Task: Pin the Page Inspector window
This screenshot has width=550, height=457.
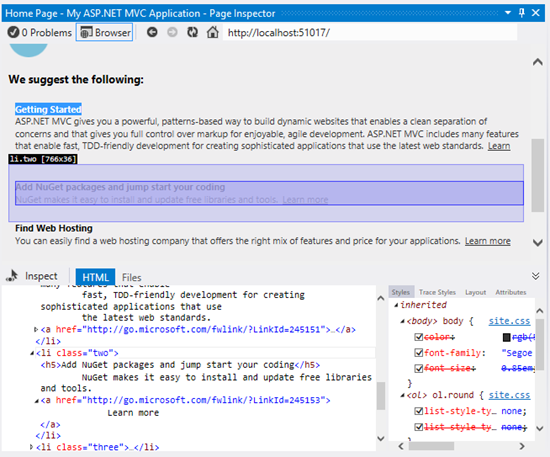Action: (522, 13)
